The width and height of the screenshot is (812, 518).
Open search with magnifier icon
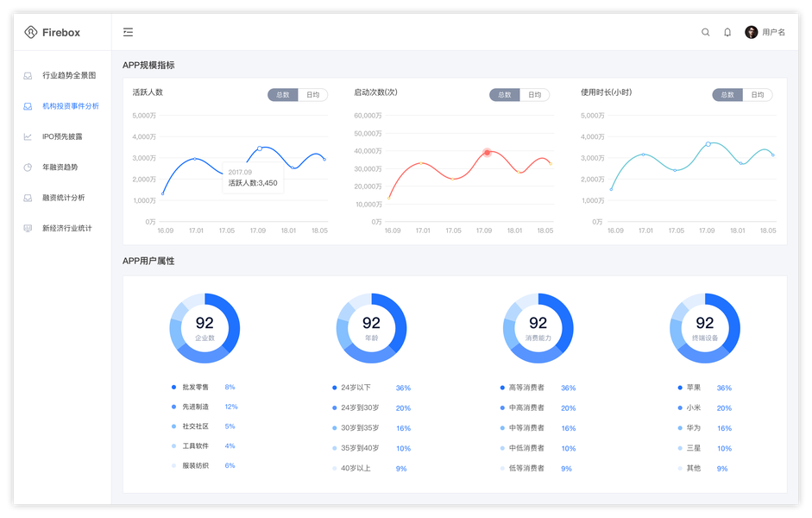coord(705,32)
